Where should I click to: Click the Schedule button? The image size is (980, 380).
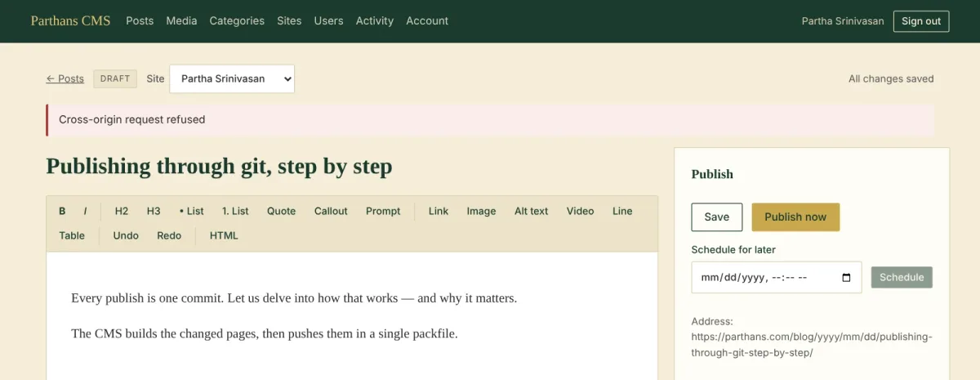pyautogui.click(x=902, y=277)
